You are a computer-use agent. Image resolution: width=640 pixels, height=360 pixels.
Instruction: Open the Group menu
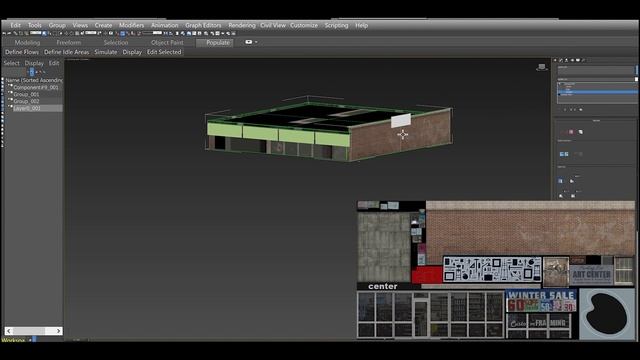pyautogui.click(x=57, y=25)
